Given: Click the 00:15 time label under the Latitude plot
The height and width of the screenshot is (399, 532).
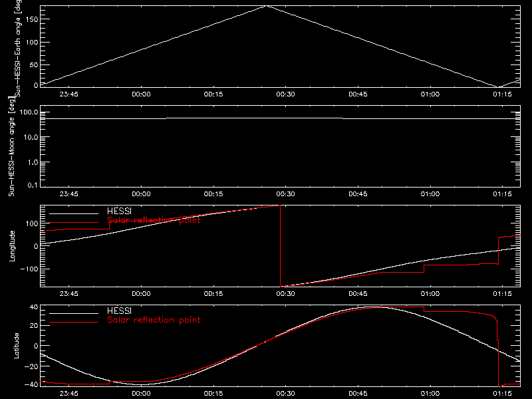Looking at the screenshot, I should coord(213,393).
